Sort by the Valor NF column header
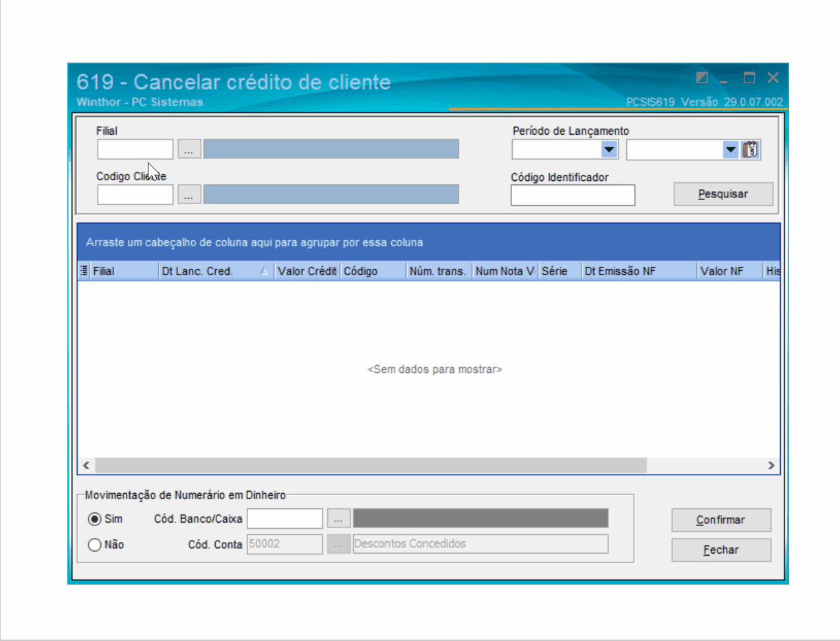 coord(730,271)
